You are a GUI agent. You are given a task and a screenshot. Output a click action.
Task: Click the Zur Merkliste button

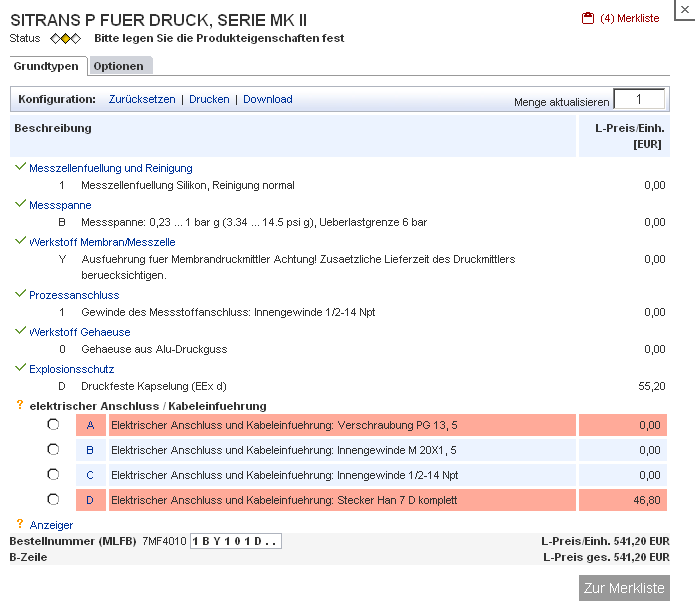[624, 588]
